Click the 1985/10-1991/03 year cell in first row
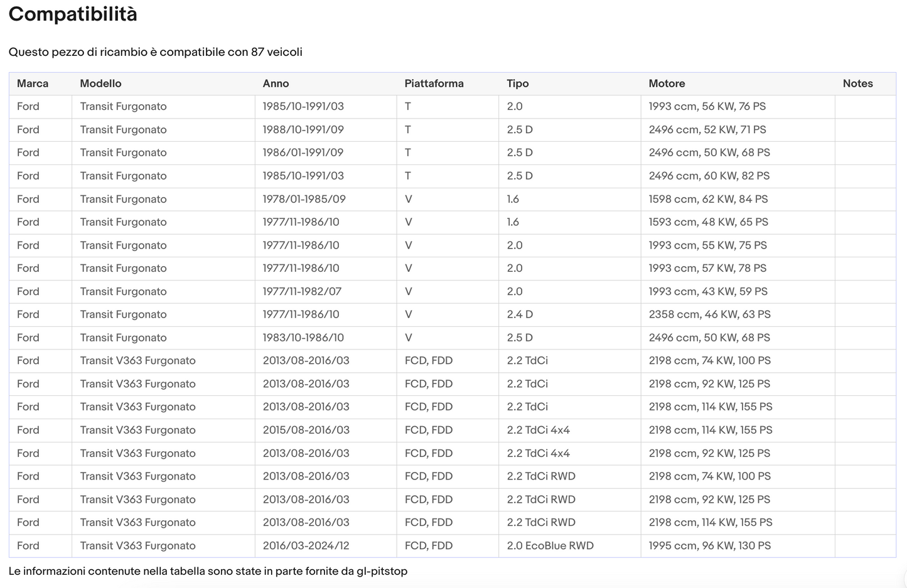 326,107
